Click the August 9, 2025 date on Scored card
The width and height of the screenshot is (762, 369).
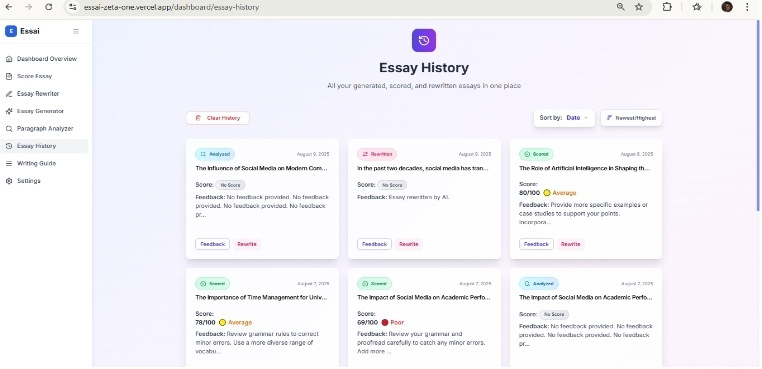tap(637, 154)
